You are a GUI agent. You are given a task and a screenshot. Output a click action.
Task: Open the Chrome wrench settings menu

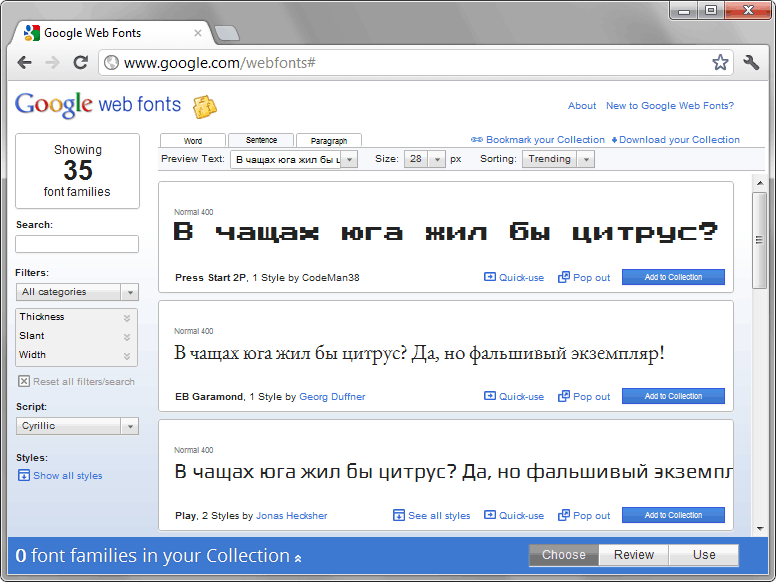pyautogui.click(x=752, y=62)
